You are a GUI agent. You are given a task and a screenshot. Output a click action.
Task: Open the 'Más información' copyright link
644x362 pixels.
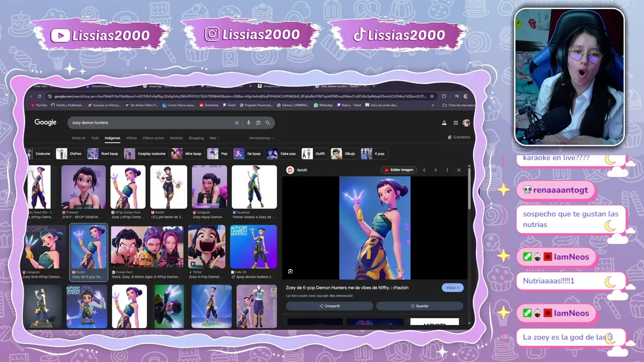coord(341,296)
